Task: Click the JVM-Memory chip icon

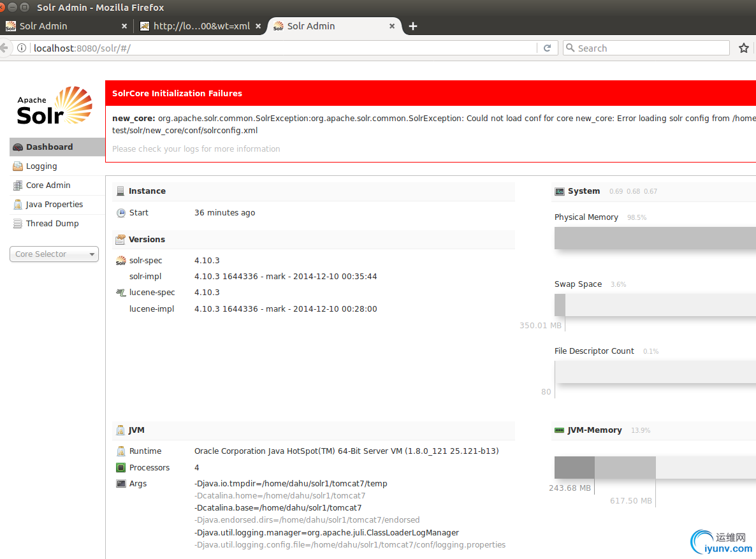Action: (x=559, y=430)
